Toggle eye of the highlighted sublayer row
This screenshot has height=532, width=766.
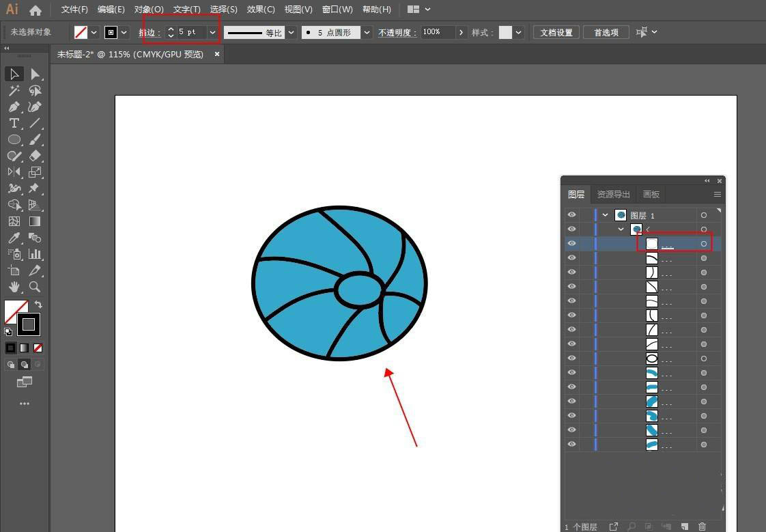[x=571, y=243]
